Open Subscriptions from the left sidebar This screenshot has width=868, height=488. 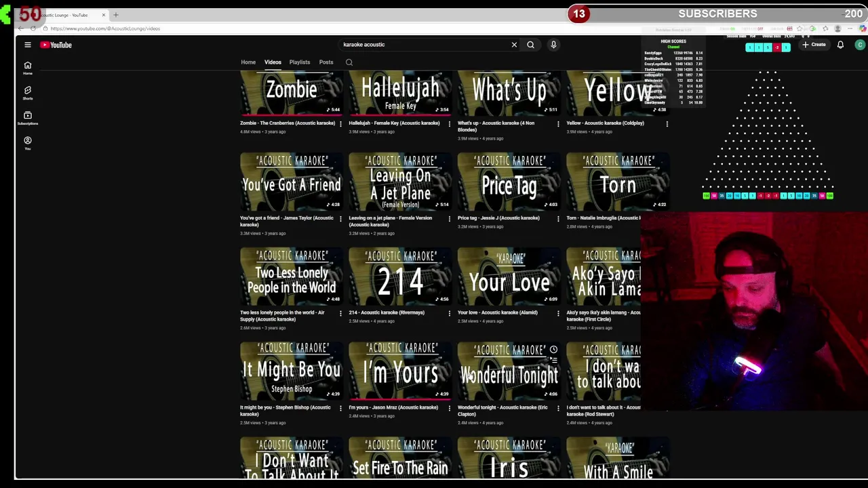click(28, 118)
